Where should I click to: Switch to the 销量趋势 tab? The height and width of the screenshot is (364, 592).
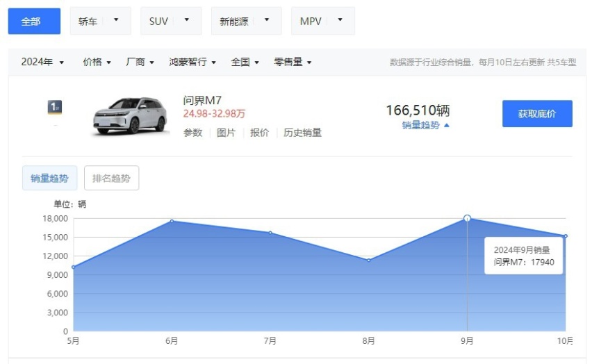(x=49, y=178)
